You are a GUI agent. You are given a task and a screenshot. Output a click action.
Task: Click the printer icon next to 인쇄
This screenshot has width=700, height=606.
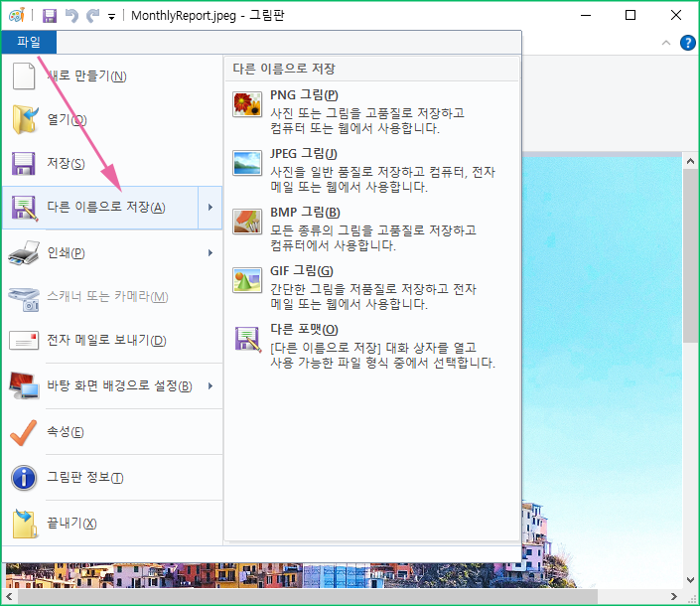[24, 252]
